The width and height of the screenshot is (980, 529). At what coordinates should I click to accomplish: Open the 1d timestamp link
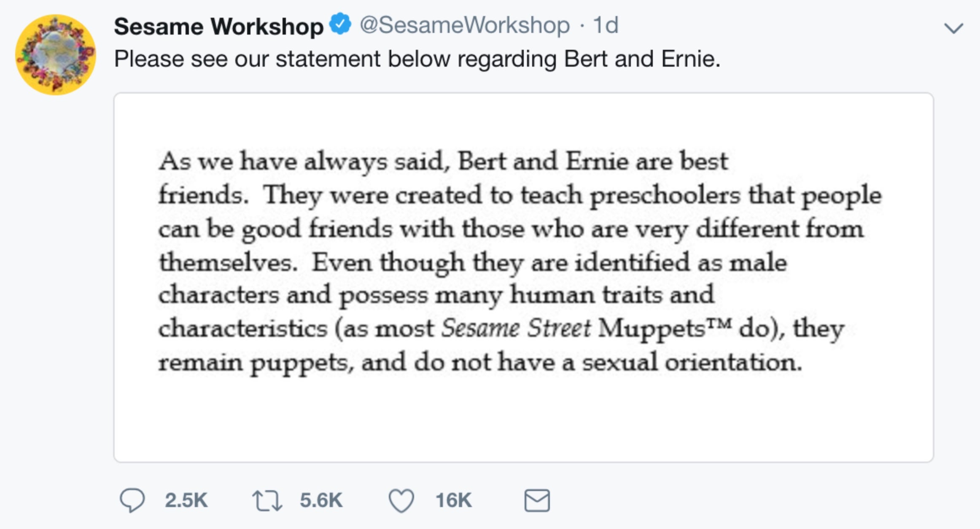click(x=606, y=25)
